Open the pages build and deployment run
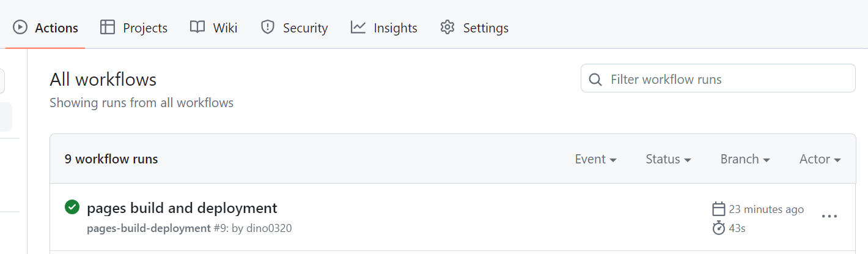868x254 pixels. point(182,208)
